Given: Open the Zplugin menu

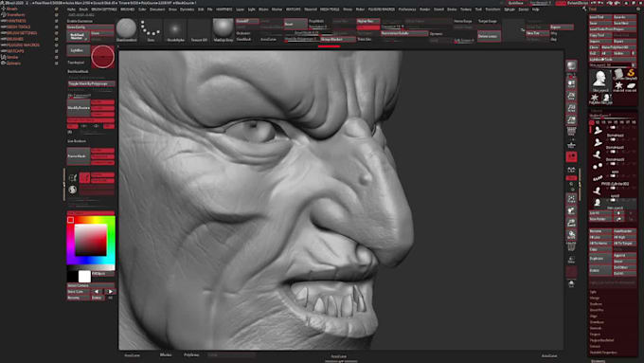Looking at the screenshot, I should tap(510, 9).
